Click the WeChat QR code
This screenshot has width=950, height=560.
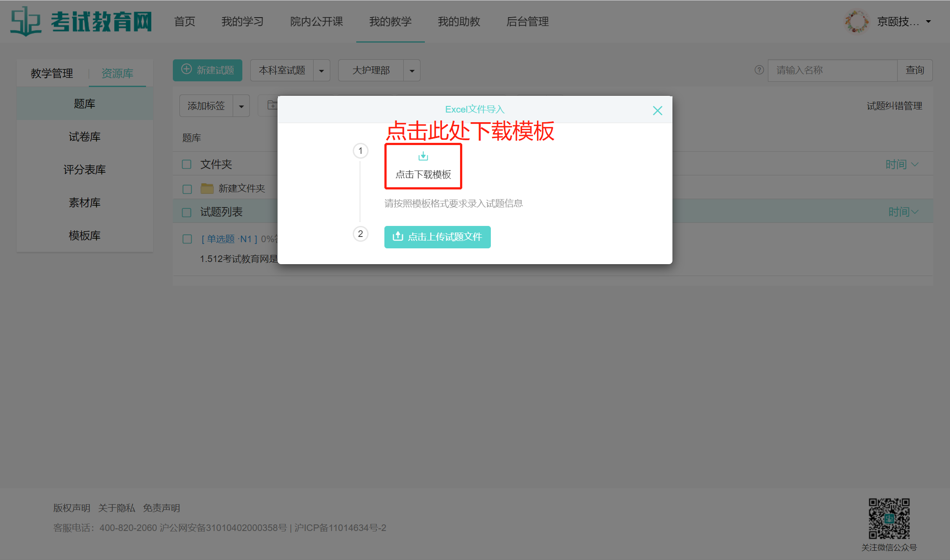(x=889, y=519)
